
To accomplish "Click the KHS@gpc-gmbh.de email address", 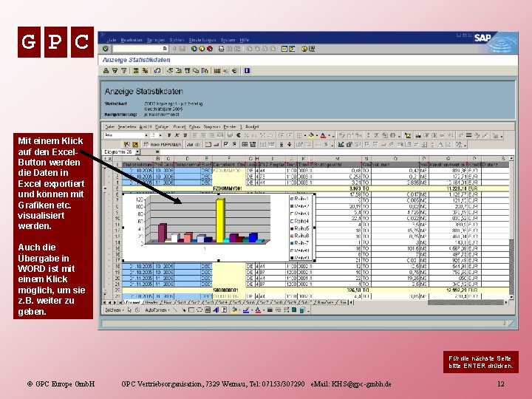I will 361,384.
